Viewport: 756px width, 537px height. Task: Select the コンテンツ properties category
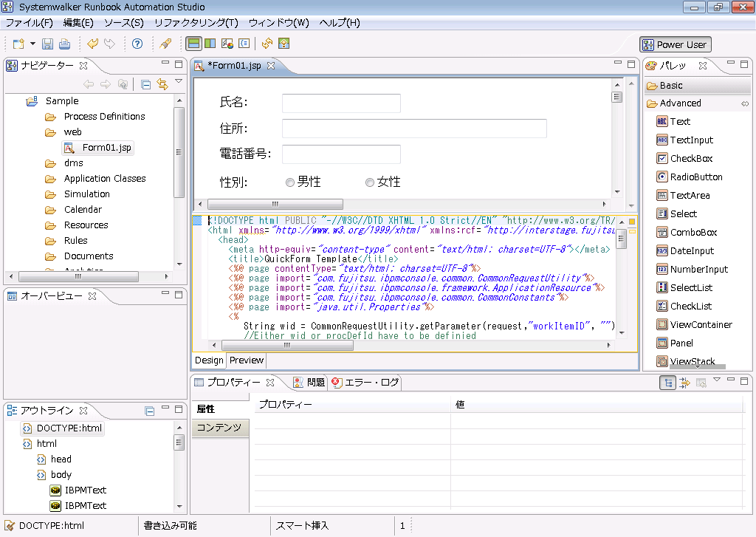pyautogui.click(x=220, y=428)
